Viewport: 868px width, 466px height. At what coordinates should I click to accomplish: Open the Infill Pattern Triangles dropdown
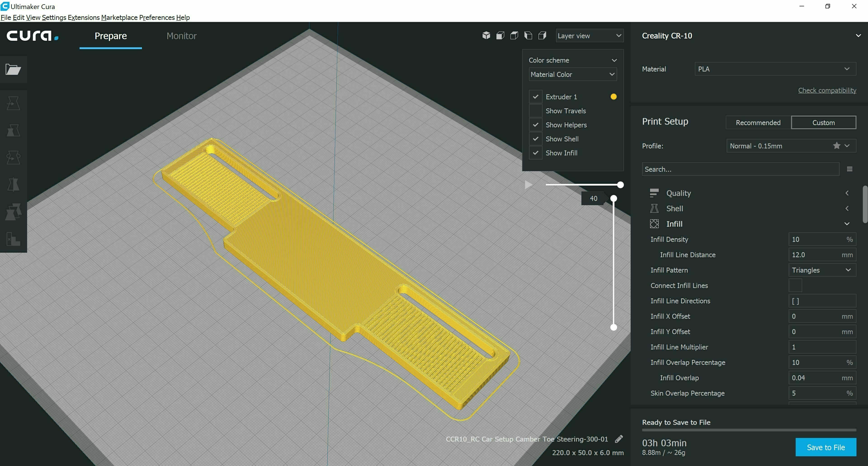coord(821,270)
